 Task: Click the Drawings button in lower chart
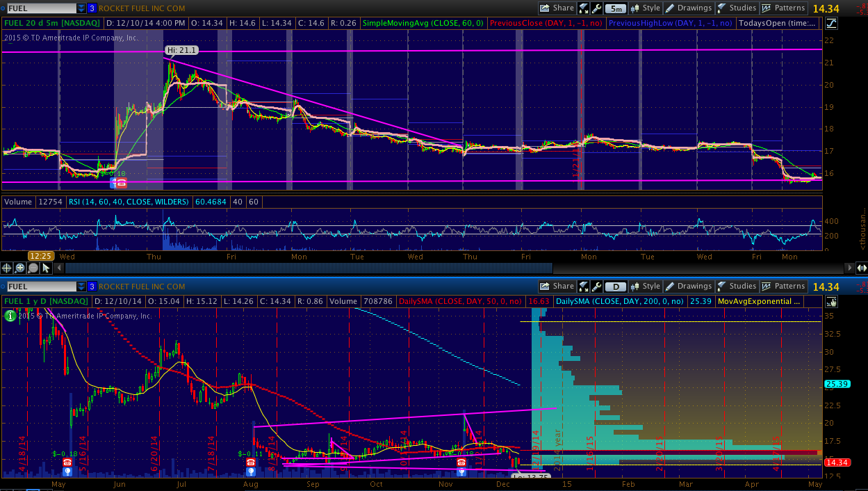[689, 287]
